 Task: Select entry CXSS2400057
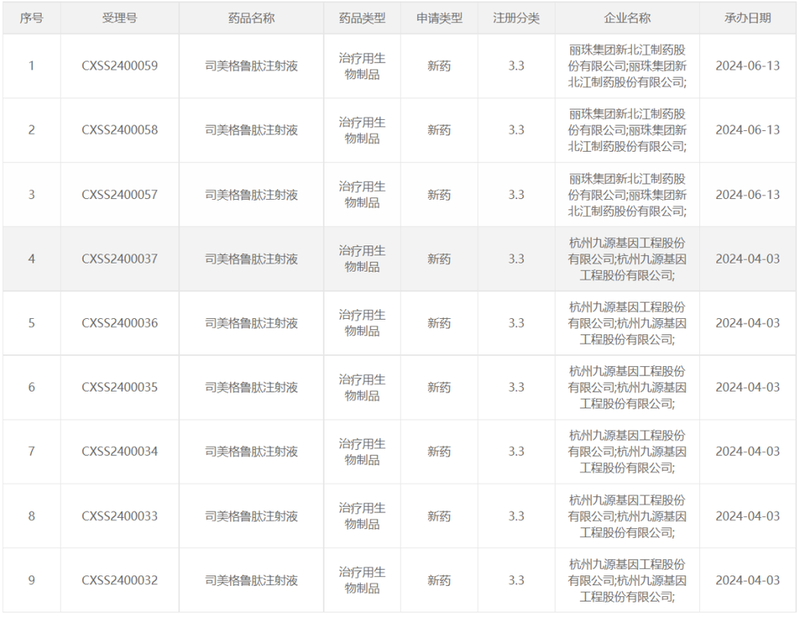pos(120,194)
